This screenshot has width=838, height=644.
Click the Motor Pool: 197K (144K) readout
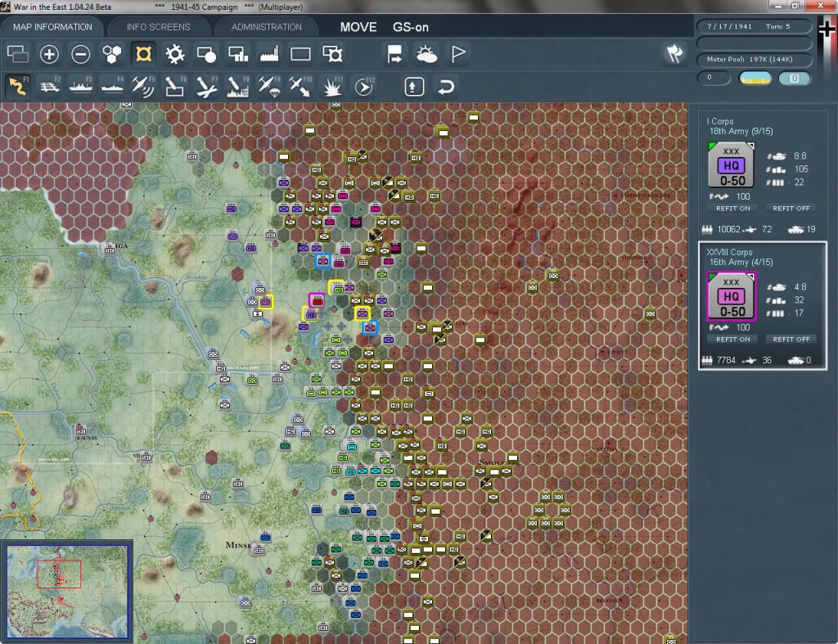754,59
